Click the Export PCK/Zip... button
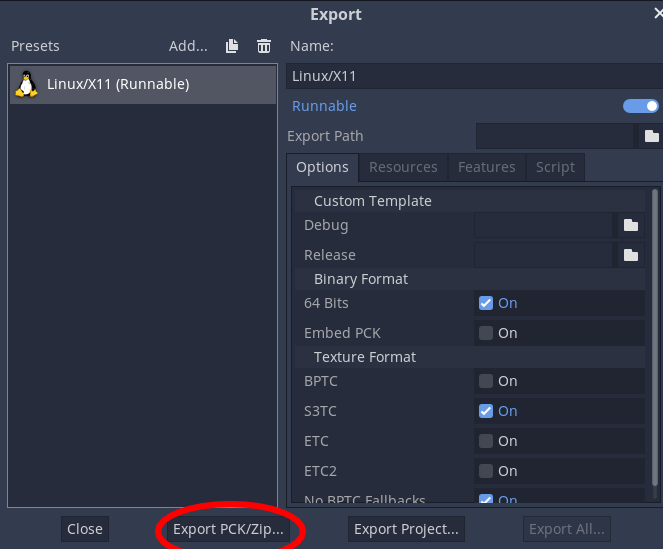663x549 pixels. click(x=229, y=529)
